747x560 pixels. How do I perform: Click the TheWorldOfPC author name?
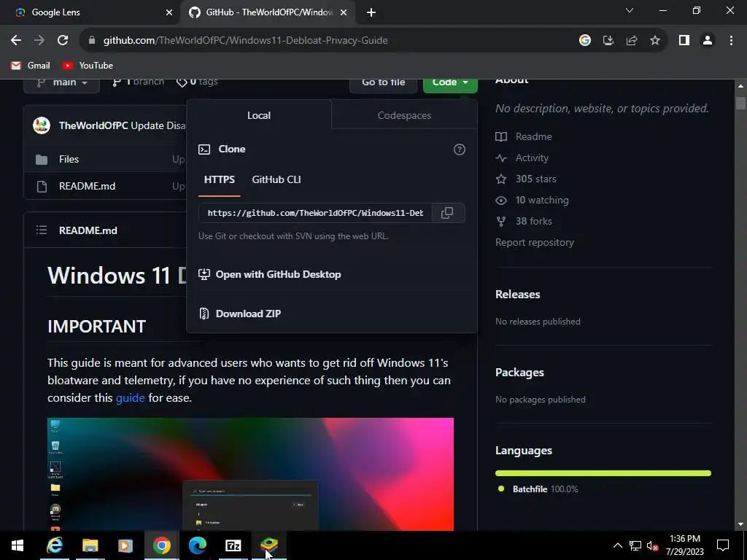click(x=93, y=125)
